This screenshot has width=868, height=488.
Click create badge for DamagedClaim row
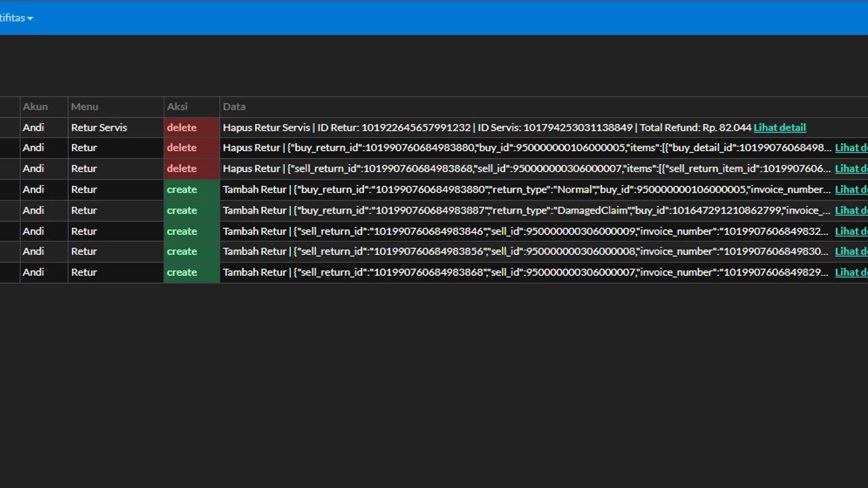click(x=192, y=210)
